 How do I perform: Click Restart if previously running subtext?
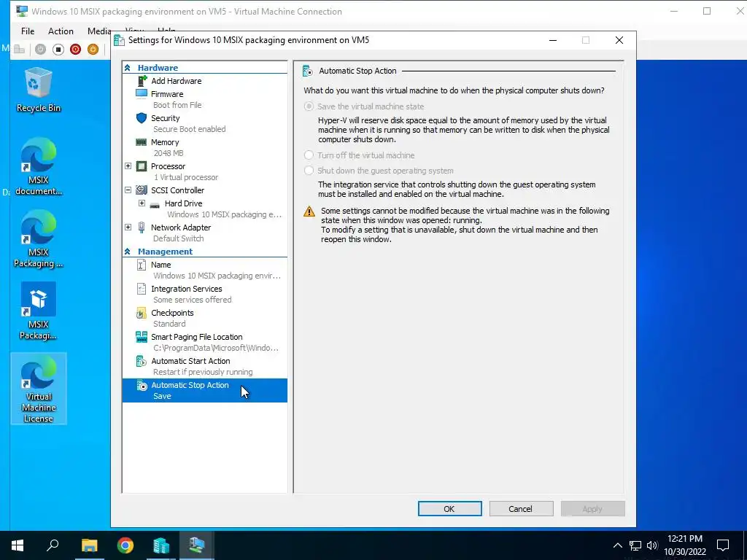(x=203, y=373)
